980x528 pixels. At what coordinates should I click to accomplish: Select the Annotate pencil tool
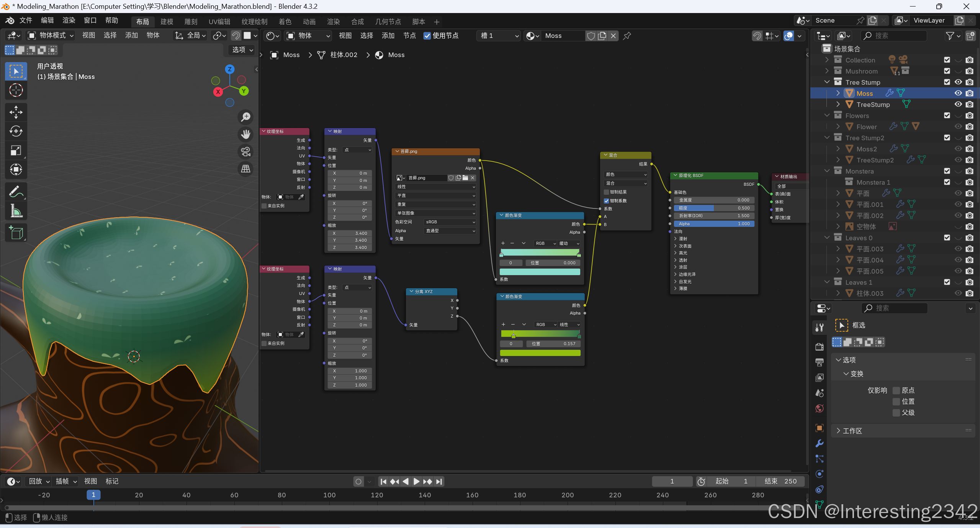[16, 191]
